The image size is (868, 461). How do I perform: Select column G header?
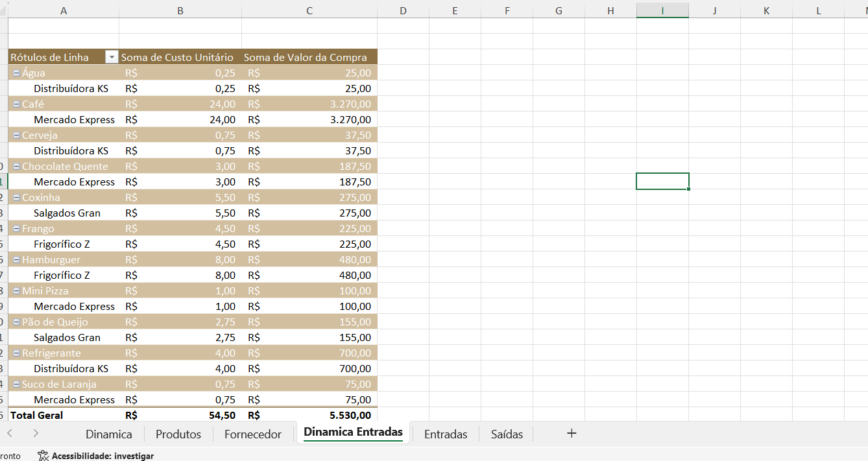pyautogui.click(x=559, y=10)
